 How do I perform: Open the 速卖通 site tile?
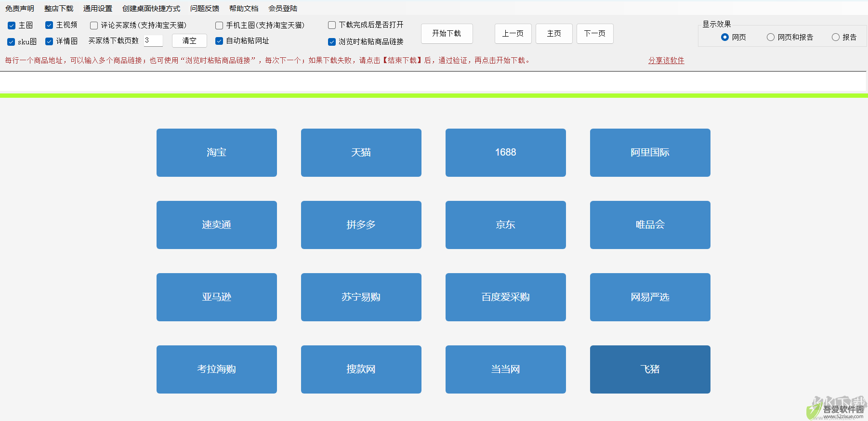tap(217, 225)
